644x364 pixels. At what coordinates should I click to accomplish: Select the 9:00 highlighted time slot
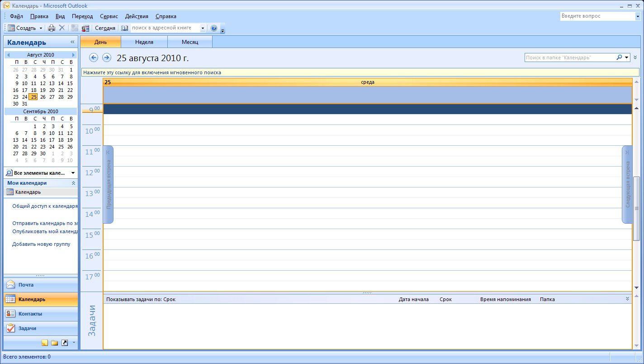pos(368,109)
